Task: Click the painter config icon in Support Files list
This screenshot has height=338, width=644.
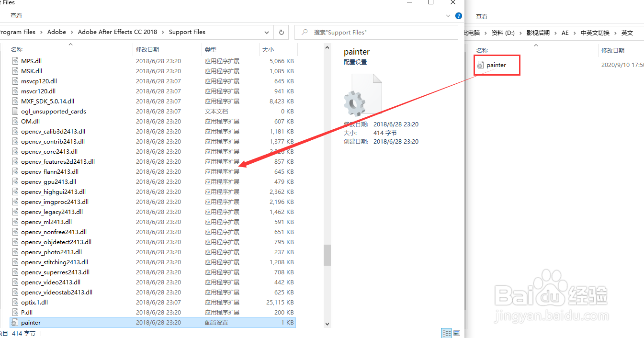Action: (15, 323)
